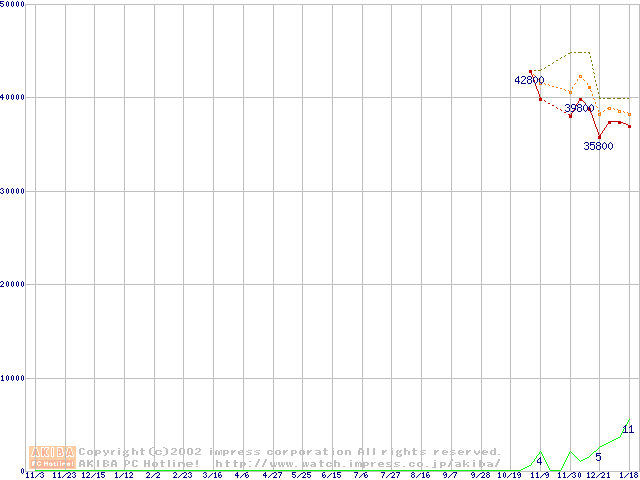This screenshot has height=480, width=640.
Task: Click the lowest red data point marker
Action: pos(599,136)
